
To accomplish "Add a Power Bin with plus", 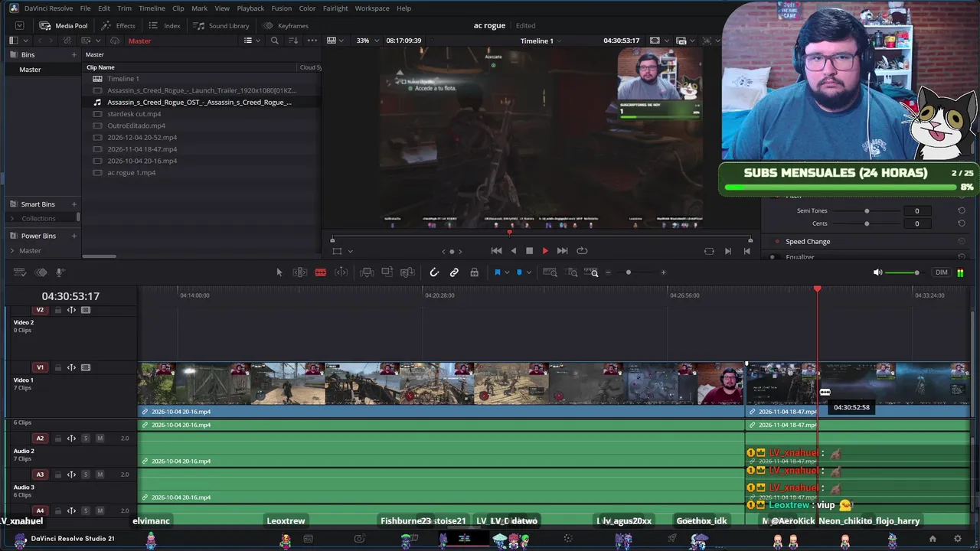I will 74,236.
